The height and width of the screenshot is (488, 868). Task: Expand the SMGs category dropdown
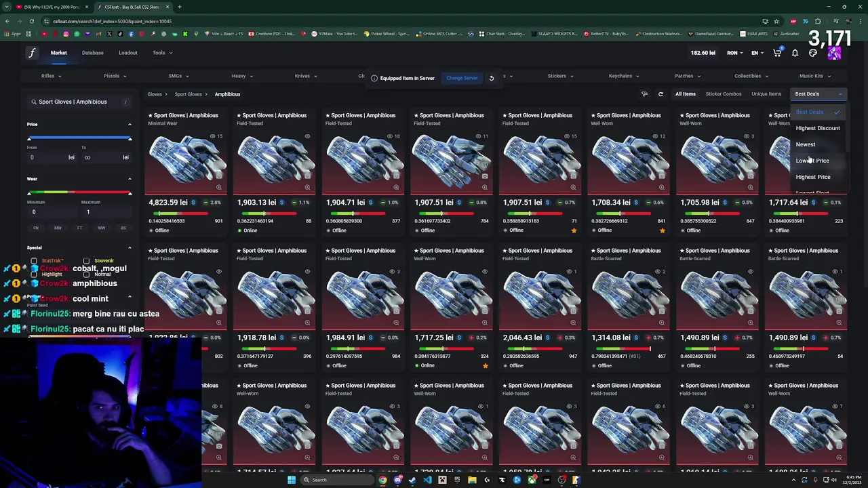178,76
